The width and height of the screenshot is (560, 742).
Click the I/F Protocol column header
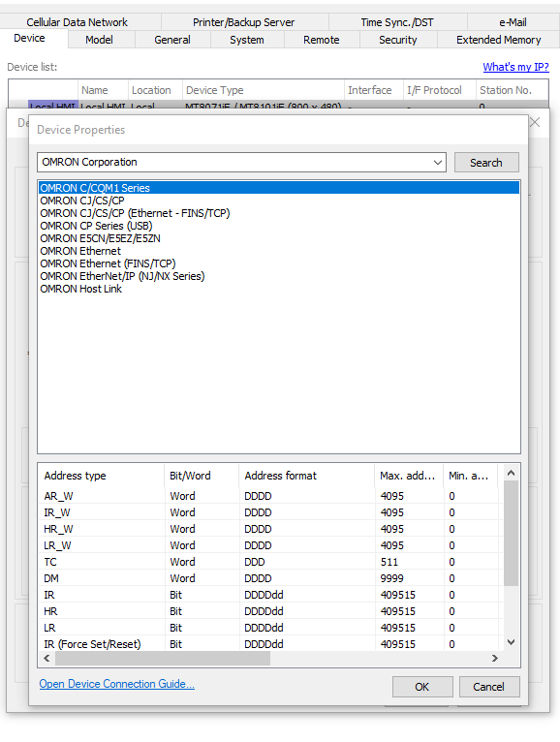coord(440,90)
